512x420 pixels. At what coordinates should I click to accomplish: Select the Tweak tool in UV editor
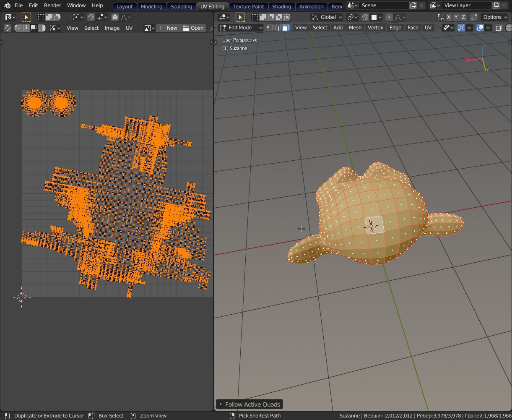point(26,17)
